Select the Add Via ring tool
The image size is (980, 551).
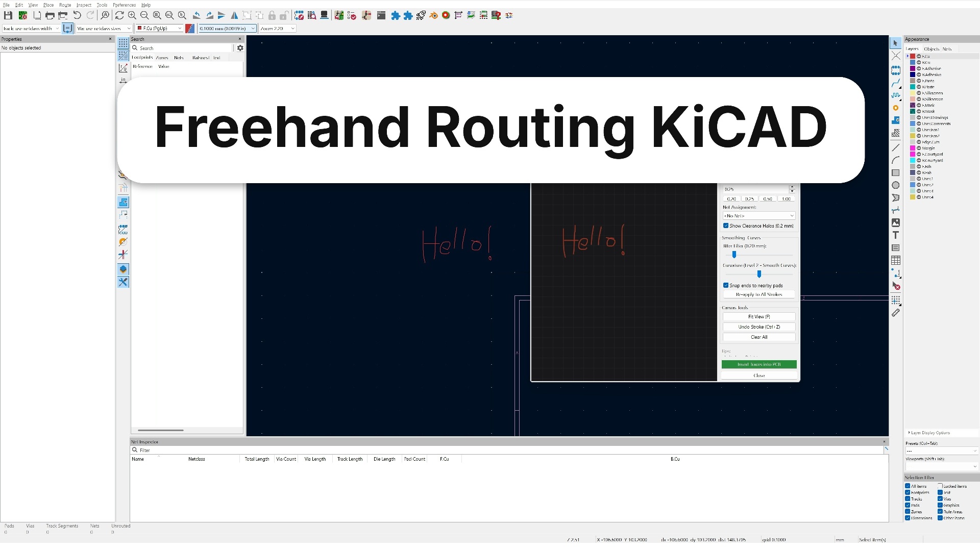(x=896, y=108)
